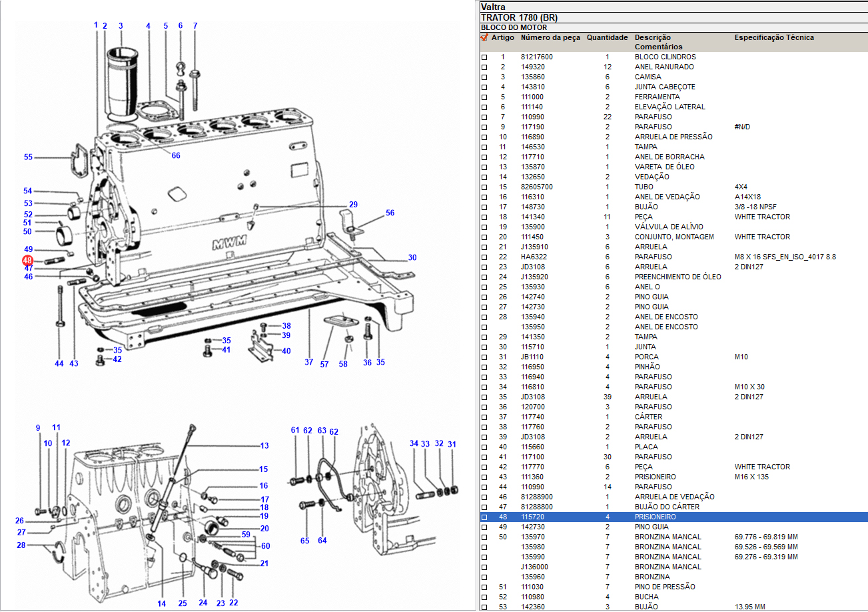Check the VARETA DE ÓLEO row checkbox
This screenshot has height=612, width=868.
(x=484, y=167)
